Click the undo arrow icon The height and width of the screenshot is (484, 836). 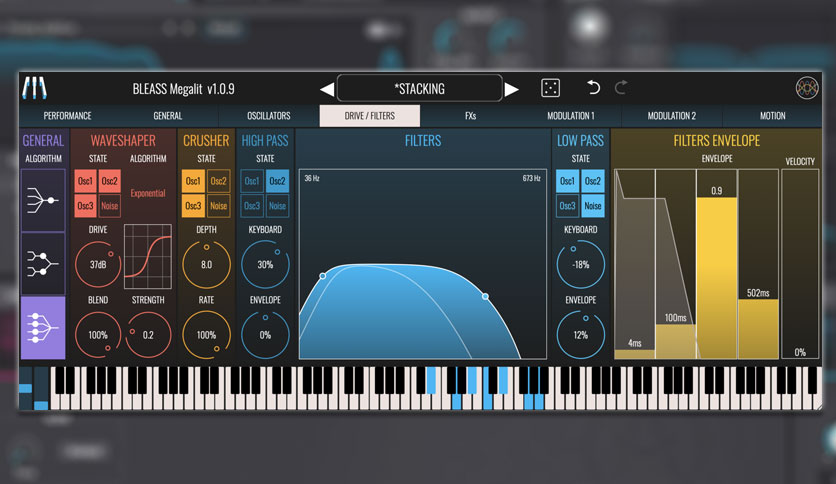[593, 87]
